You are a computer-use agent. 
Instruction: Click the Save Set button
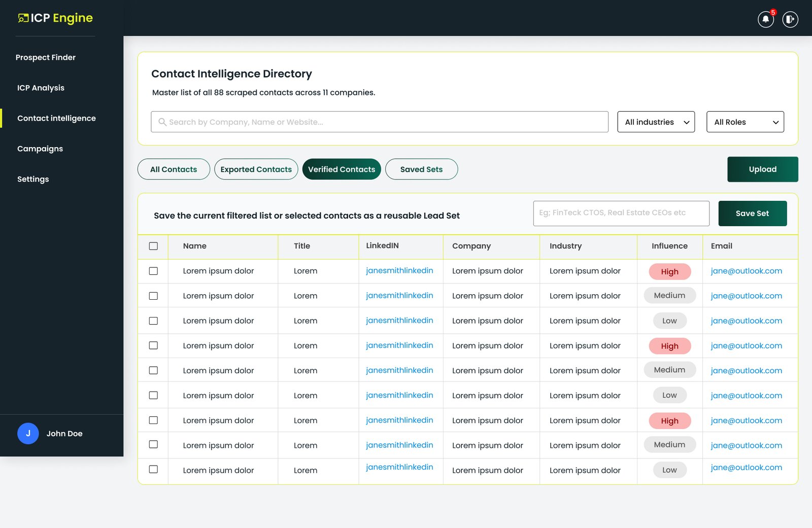752,214
